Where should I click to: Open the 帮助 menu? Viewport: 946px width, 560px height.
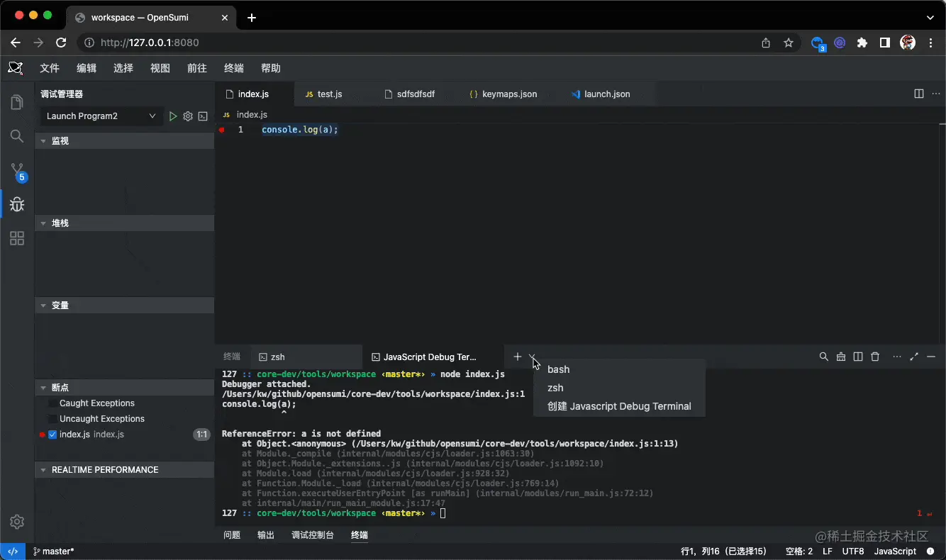(271, 68)
